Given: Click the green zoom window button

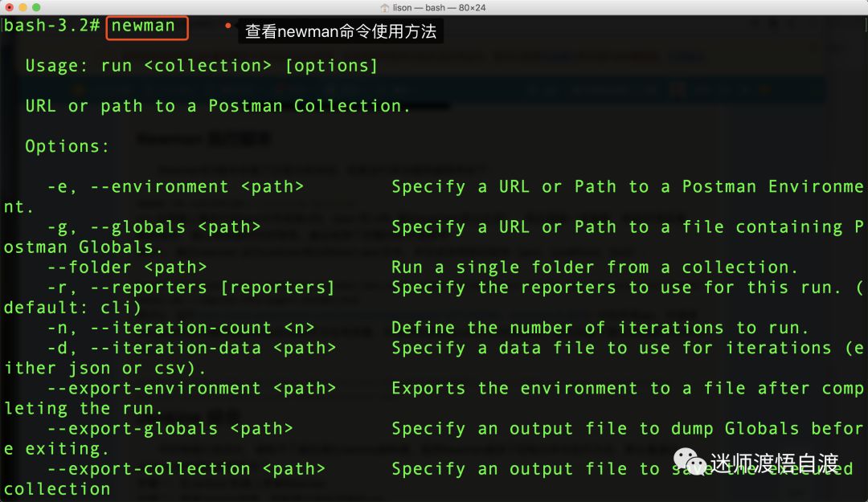Looking at the screenshot, I should (x=36, y=7).
